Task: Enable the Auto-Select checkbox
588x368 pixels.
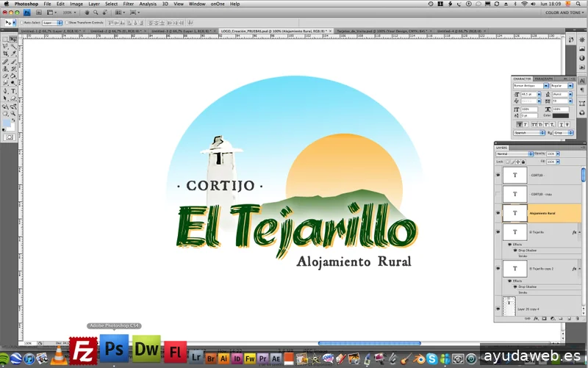Action: (22, 23)
